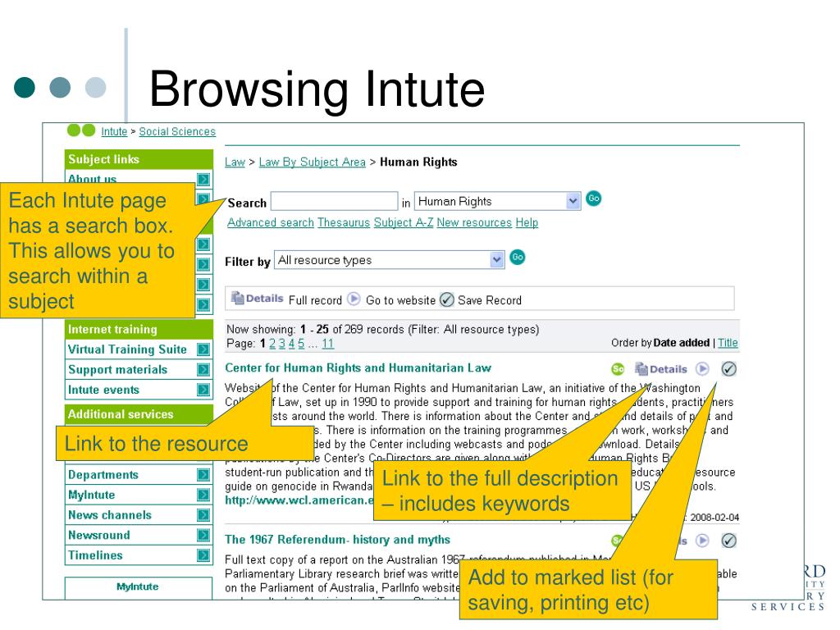Viewport: 840px width, 630px height.
Task: Open the www.wcl.american URL link
Action: (299, 500)
